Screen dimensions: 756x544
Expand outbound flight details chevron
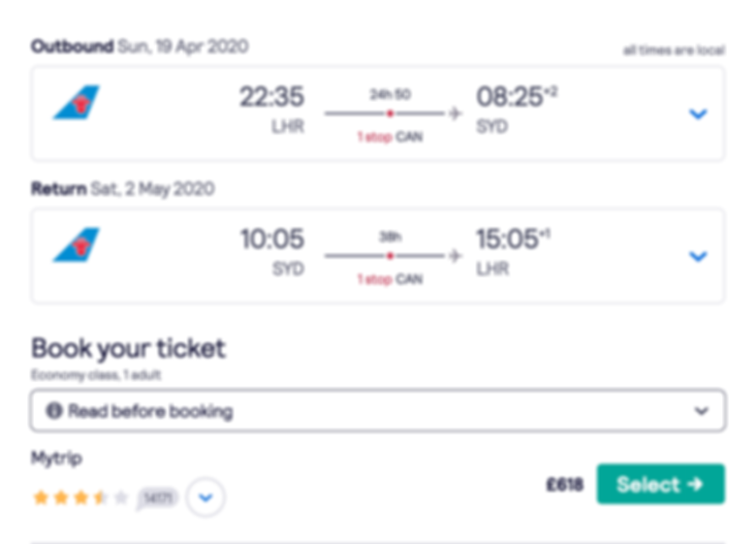(698, 113)
